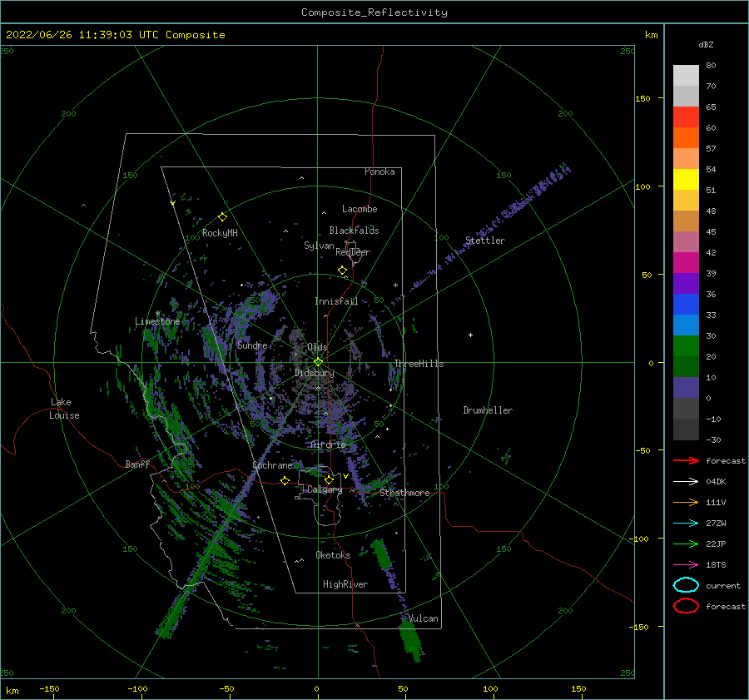Click the Lake Louise label
Image resolution: width=749 pixels, height=700 pixels.
(64, 409)
